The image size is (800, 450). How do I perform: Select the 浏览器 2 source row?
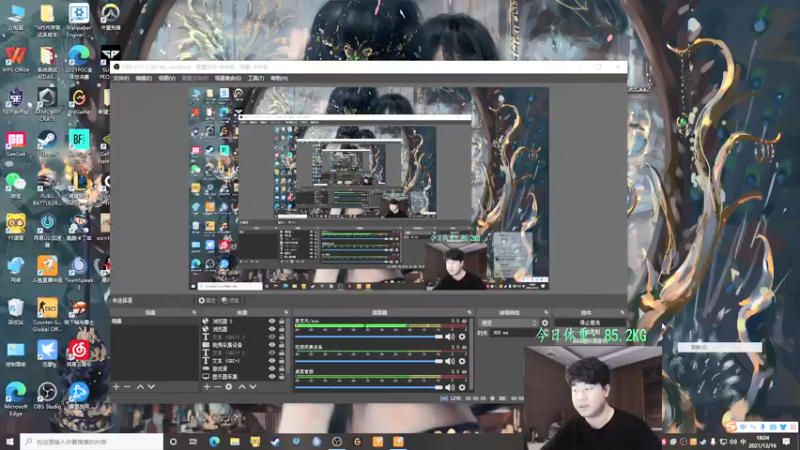244,321
